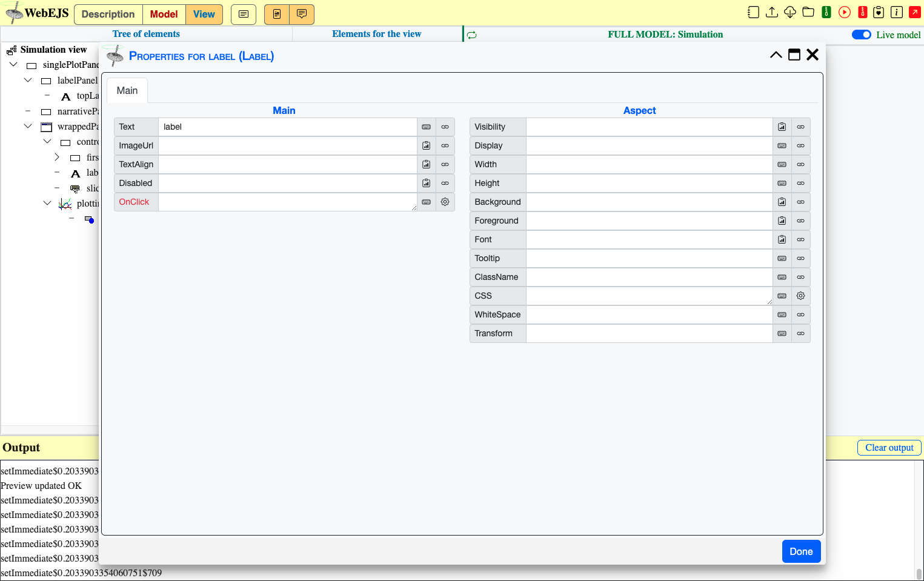Open the folder icon in toolbar

pos(808,12)
